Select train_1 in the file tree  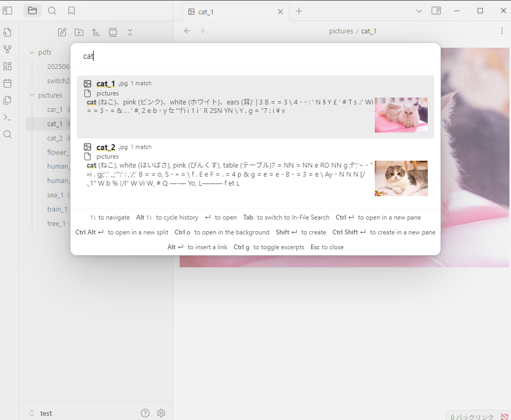pyautogui.click(x=57, y=209)
